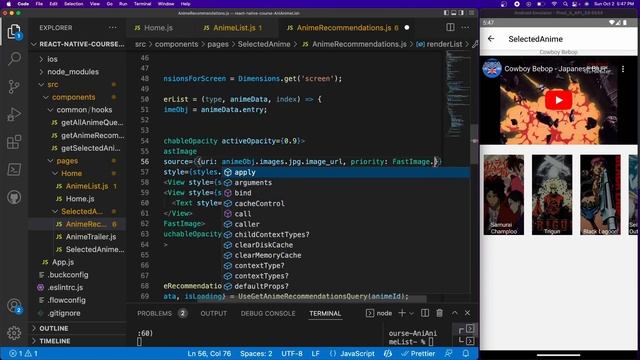
Task: Open Explorer's more actions ellipsis
Action: (x=113, y=28)
